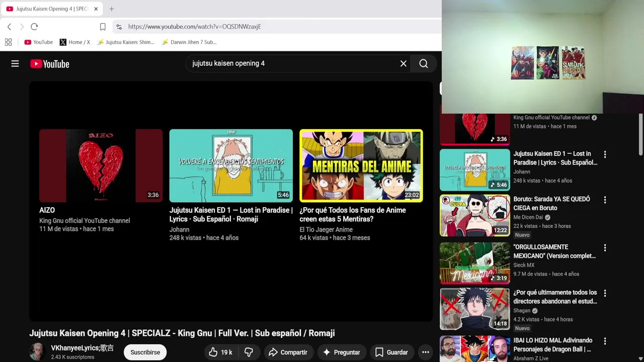Image resolution: width=644 pixels, height=362 pixels.
Task: Run search with the magnifier button
Action: coord(424,64)
